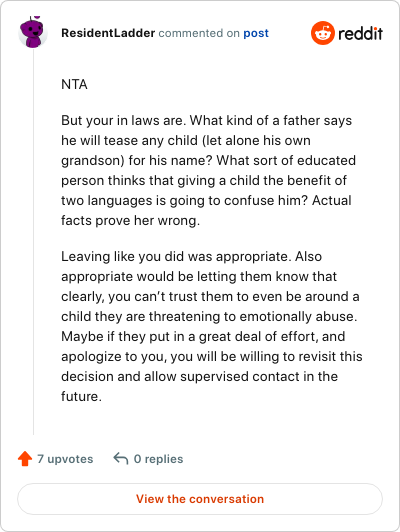Viewport: 400px width, 532px height.
Task: Click the "facts prove her wrong." line
Action: 131,221
